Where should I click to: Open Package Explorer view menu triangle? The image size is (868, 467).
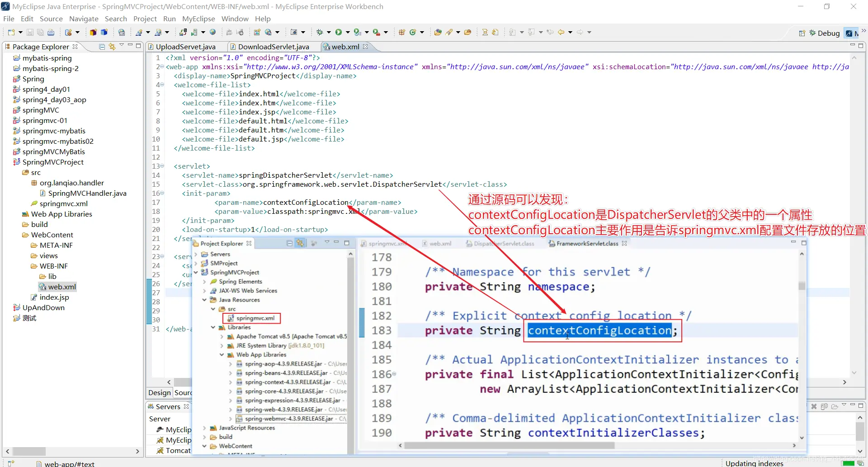click(122, 45)
